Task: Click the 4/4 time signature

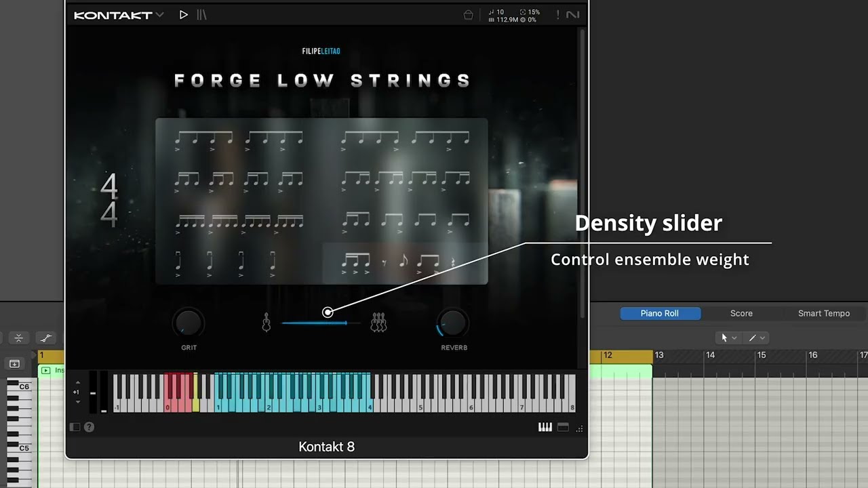Action: 109,201
